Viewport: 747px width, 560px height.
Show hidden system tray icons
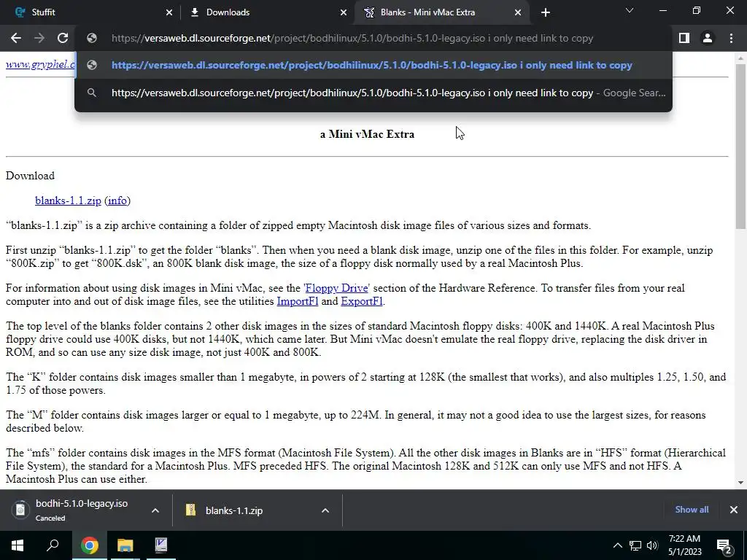coord(617,545)
